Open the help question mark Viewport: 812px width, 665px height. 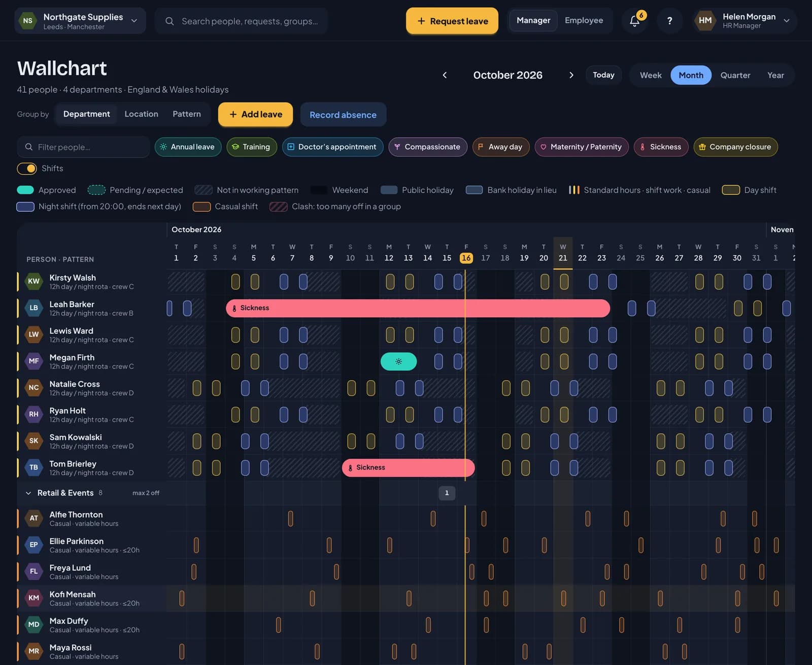[669, 21]
